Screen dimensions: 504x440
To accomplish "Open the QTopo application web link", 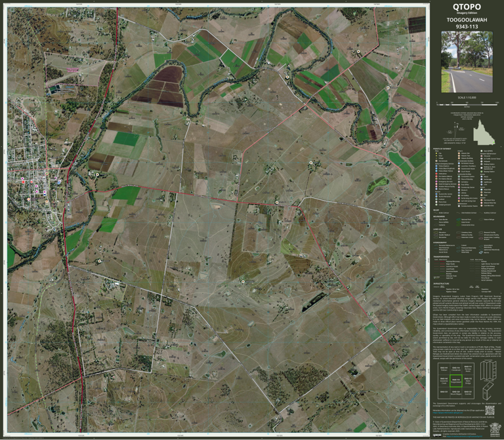I will [x=446, y=412].
